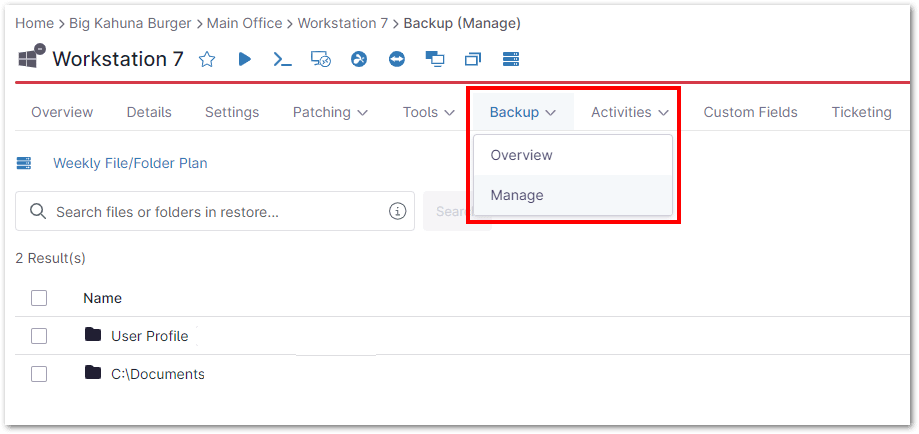Image resolution: width=919 pixels, height=434 pixels.
Task: Click the stacked windows icon in the header
Action: point(473,60)
